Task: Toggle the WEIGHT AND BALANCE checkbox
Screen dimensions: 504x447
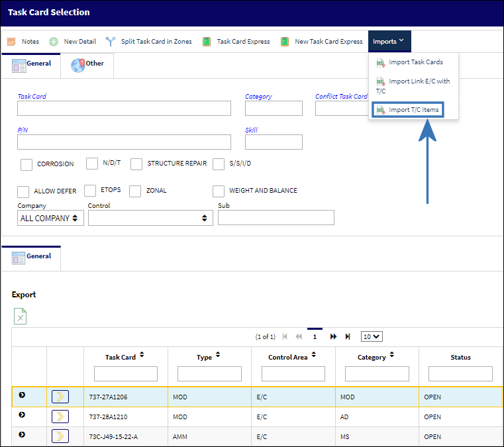Action: pyautogui.click(x=219, y=191)
